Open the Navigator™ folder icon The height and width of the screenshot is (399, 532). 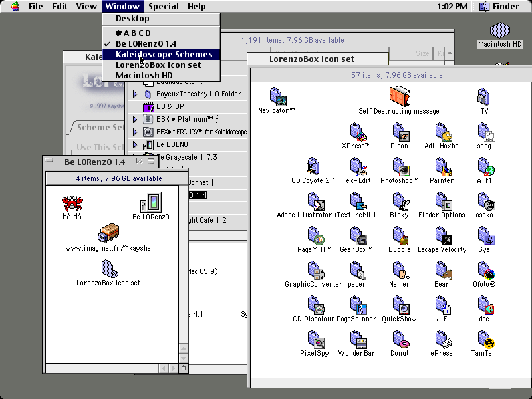click(x=278, y=96)
